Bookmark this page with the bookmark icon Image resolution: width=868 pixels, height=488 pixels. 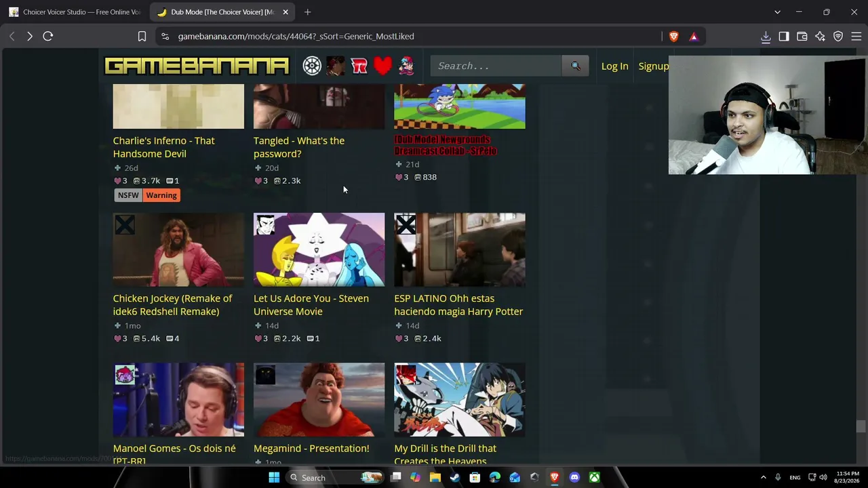142,36
